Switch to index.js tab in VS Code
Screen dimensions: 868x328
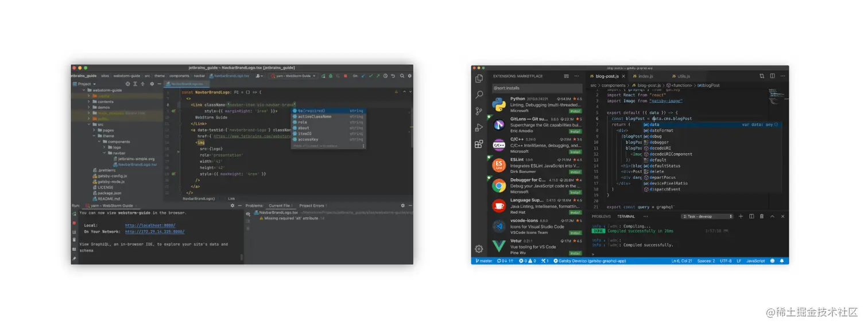click(x=642, y=76)
